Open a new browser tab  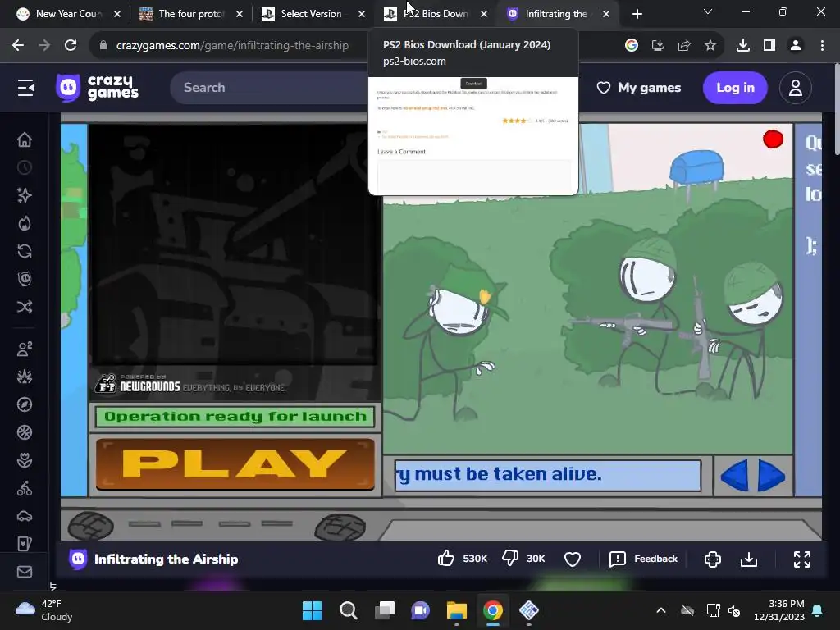pyautogui.click(x=637, y=15)
